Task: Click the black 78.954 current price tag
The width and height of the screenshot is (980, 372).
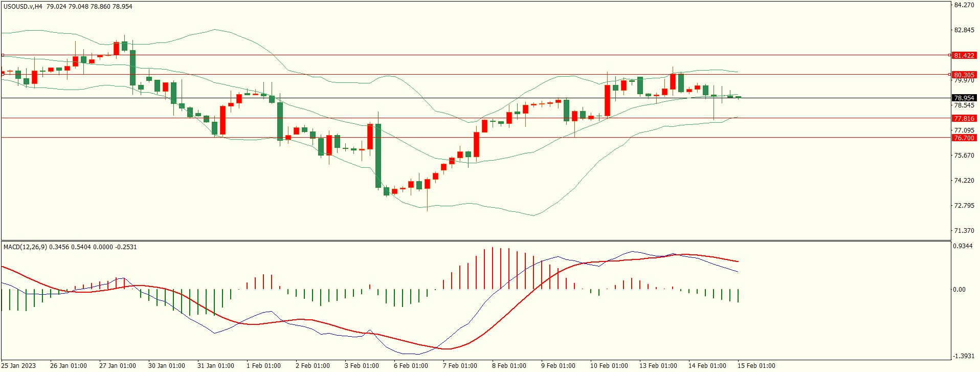Action: point(964,98)
